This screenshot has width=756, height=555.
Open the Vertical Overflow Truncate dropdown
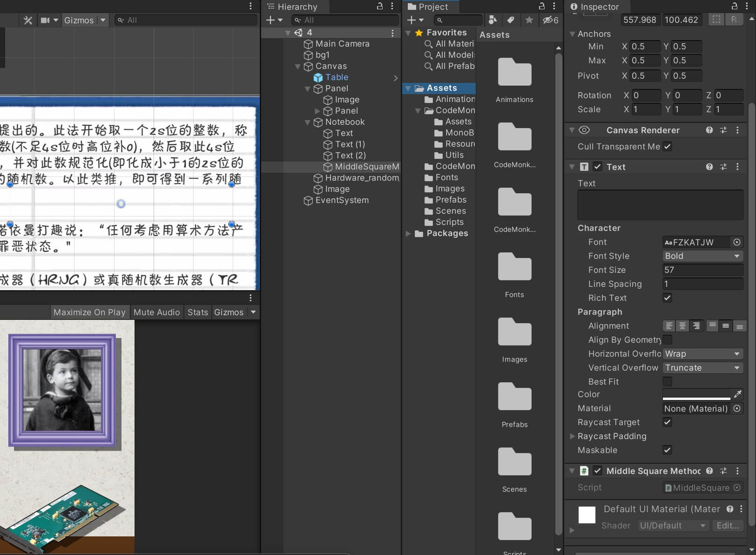coord(702,368)
